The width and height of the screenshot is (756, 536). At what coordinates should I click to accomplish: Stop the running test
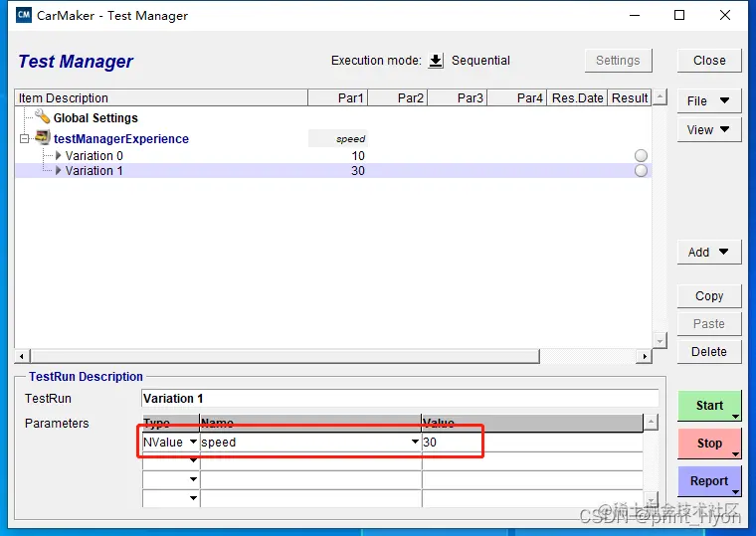708,443
